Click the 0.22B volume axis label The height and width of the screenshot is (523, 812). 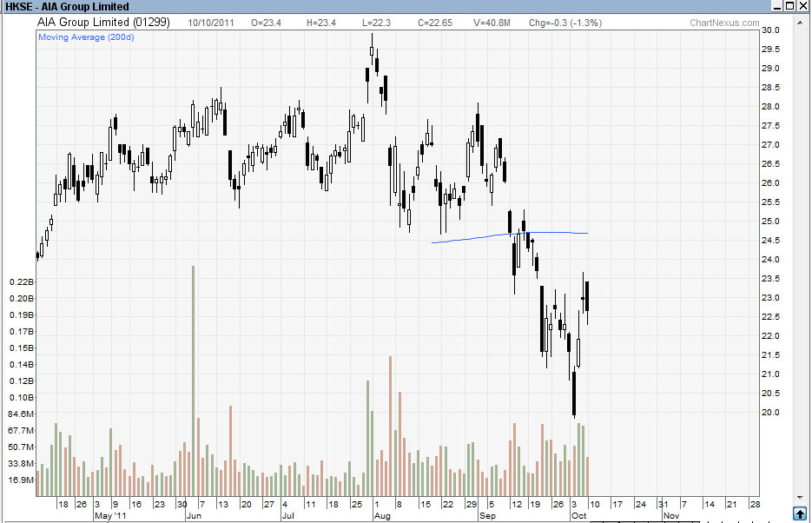point(21,281)
